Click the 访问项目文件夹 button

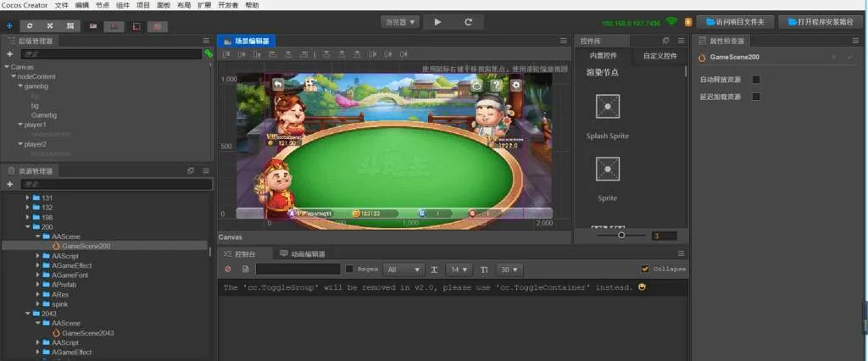point(734,21)
